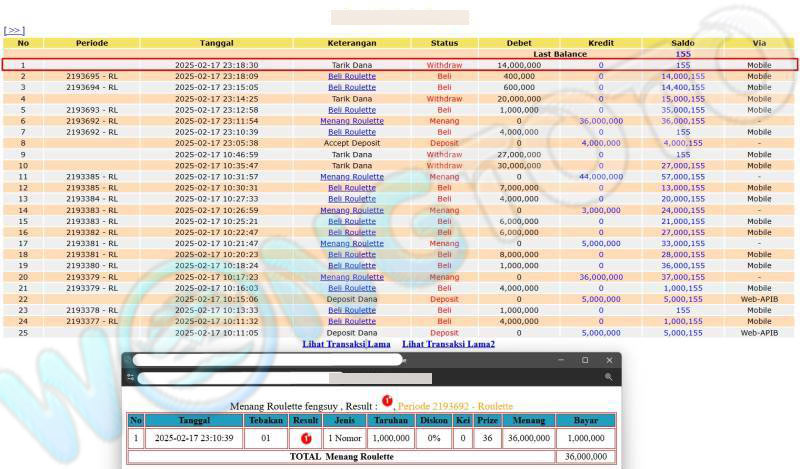
Task: Close the roulette result popup window
Action: [609, 360]
